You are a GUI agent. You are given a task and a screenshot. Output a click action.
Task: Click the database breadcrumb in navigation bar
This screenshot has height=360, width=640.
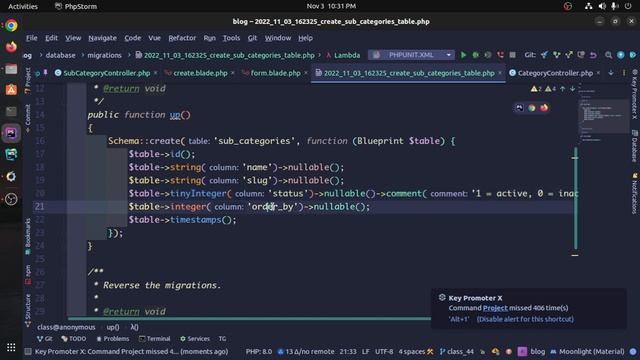tap(60, 55)
